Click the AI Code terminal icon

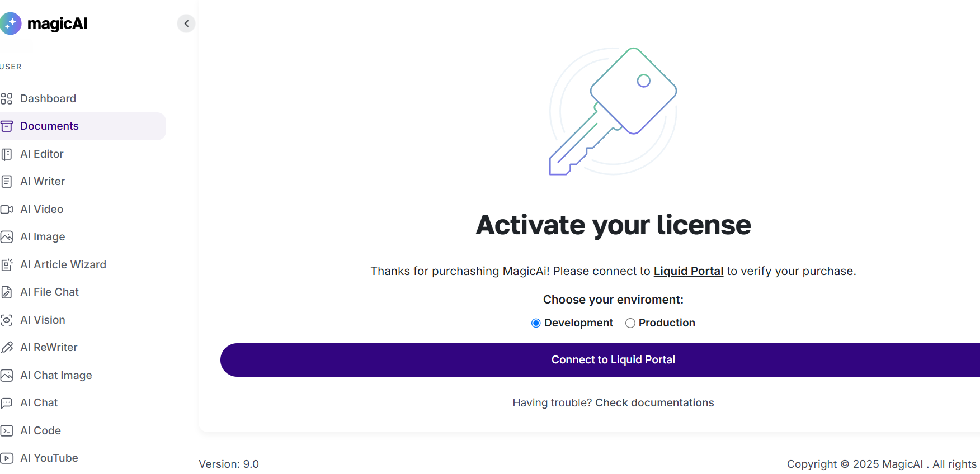(7, 431)
